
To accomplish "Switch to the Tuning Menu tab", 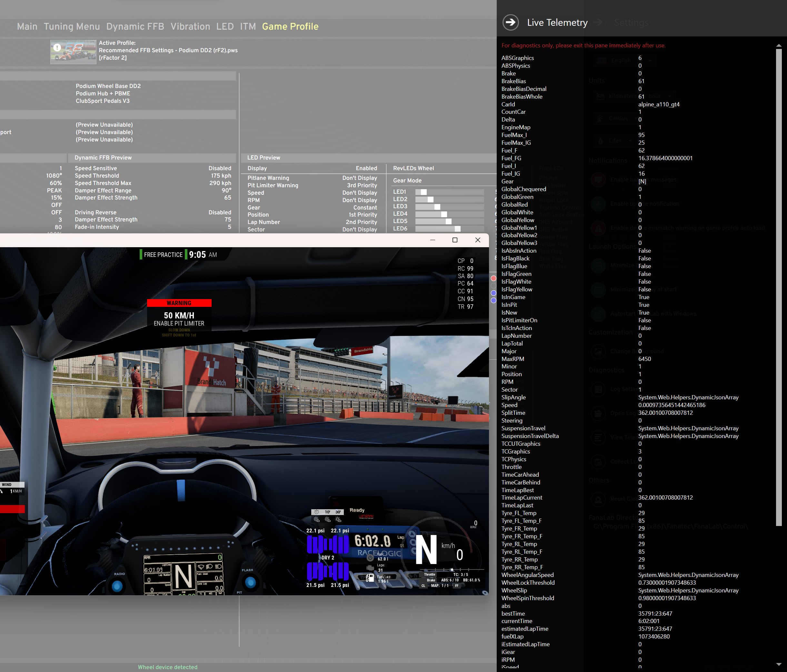I will pos(72,26).
